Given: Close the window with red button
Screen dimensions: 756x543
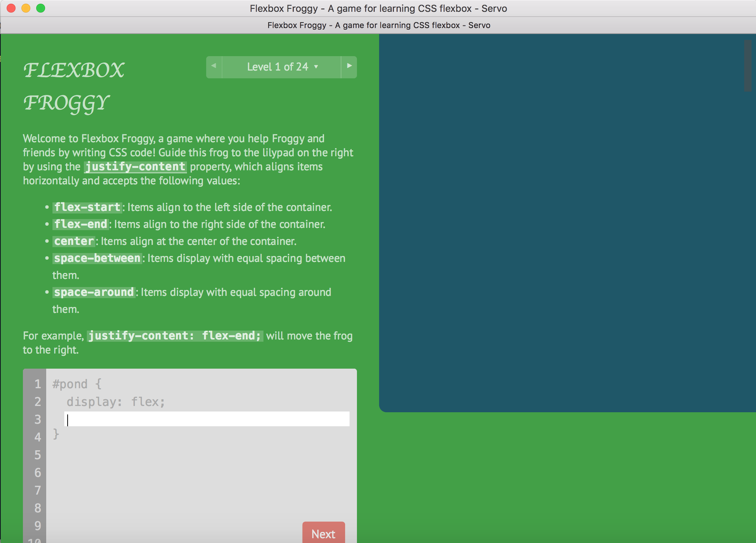Looking at the screenshot, I should click(x=11, y=8).
